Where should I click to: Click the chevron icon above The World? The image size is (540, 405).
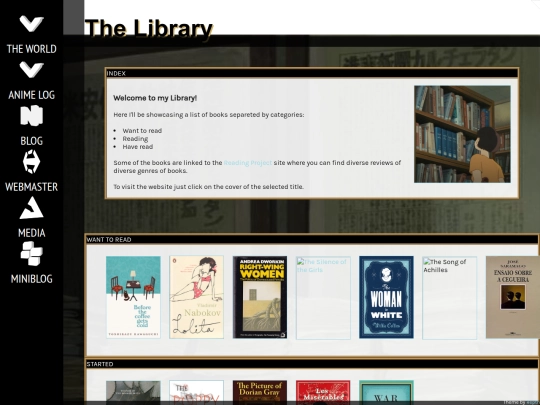click(31, 24)
